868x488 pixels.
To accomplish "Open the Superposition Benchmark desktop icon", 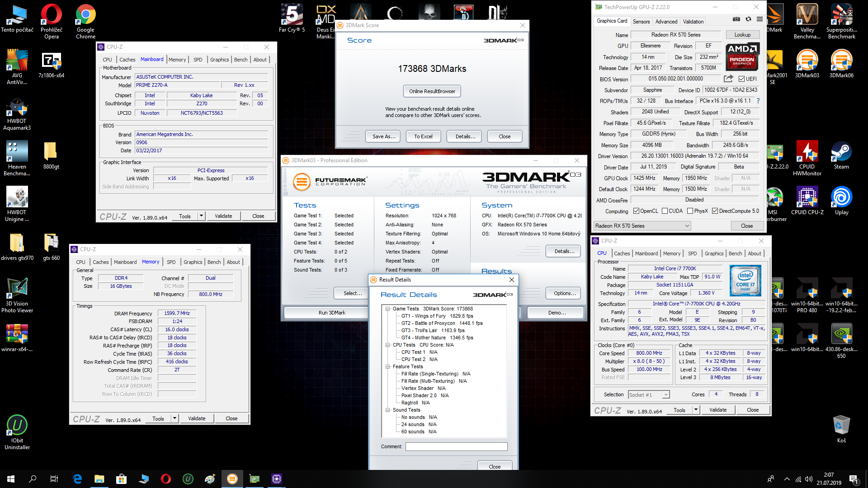I will click(841, 21).
